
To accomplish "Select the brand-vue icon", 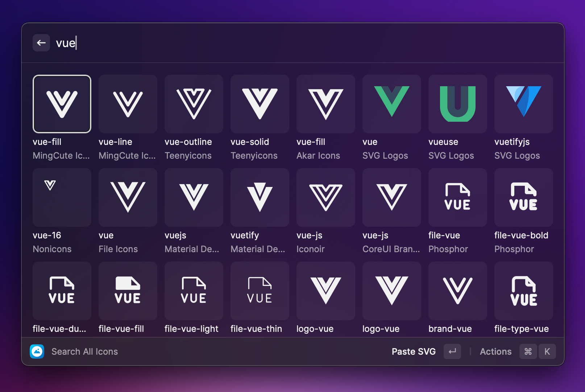I will click(457, 291).
